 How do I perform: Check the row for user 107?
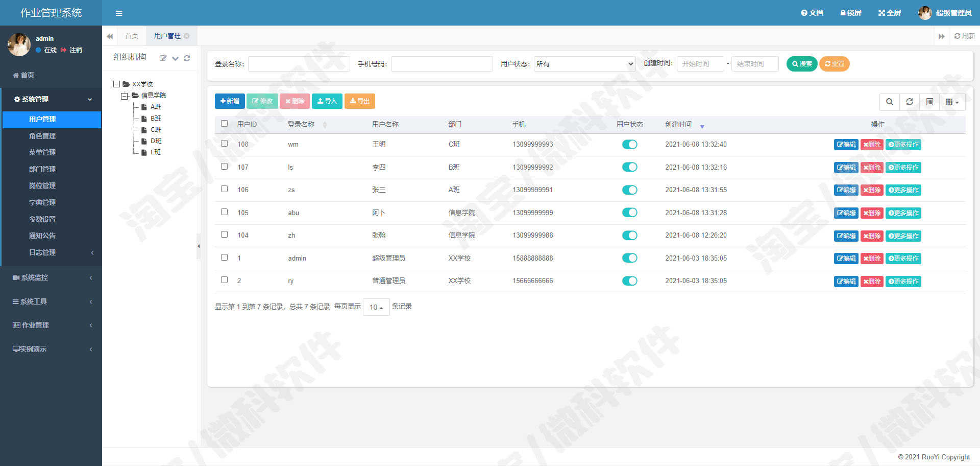(x=224, y=167)
